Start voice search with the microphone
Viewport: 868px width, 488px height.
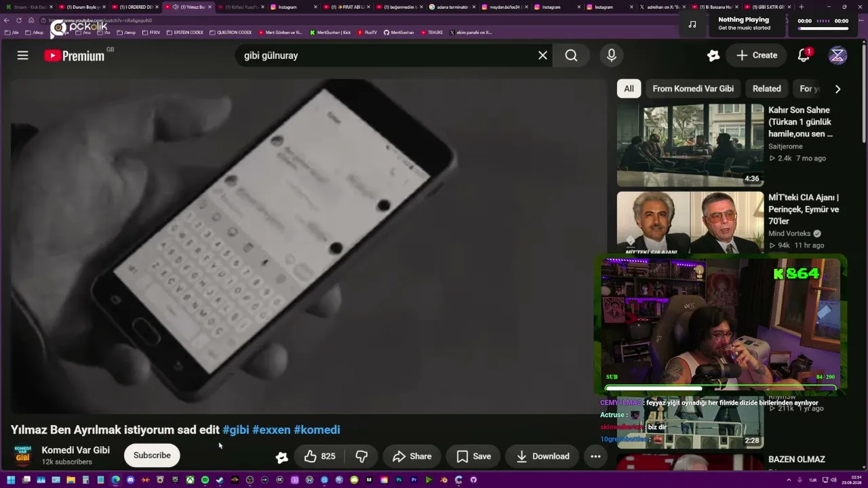point(612,56)
